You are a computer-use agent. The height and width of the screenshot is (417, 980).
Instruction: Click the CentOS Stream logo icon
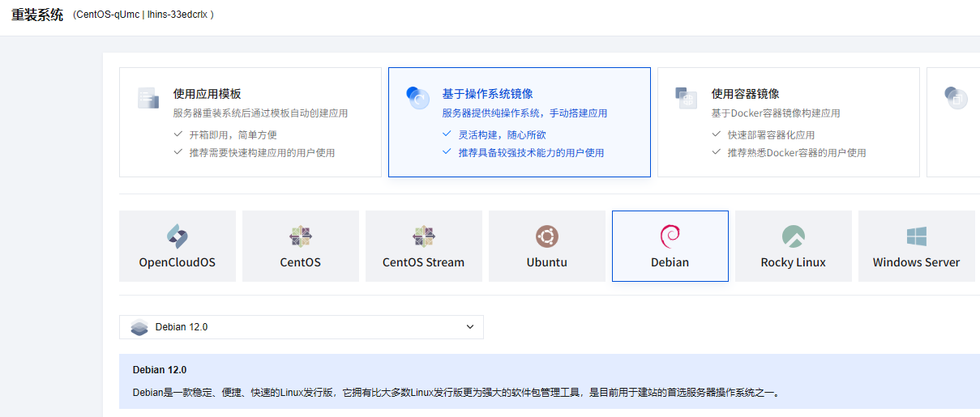point(424,236)
